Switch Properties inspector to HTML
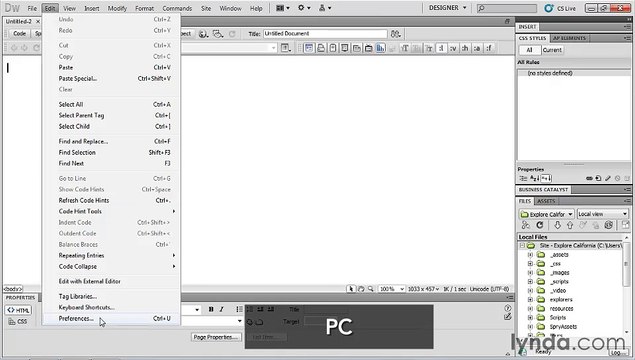 [x=18, y=310]
